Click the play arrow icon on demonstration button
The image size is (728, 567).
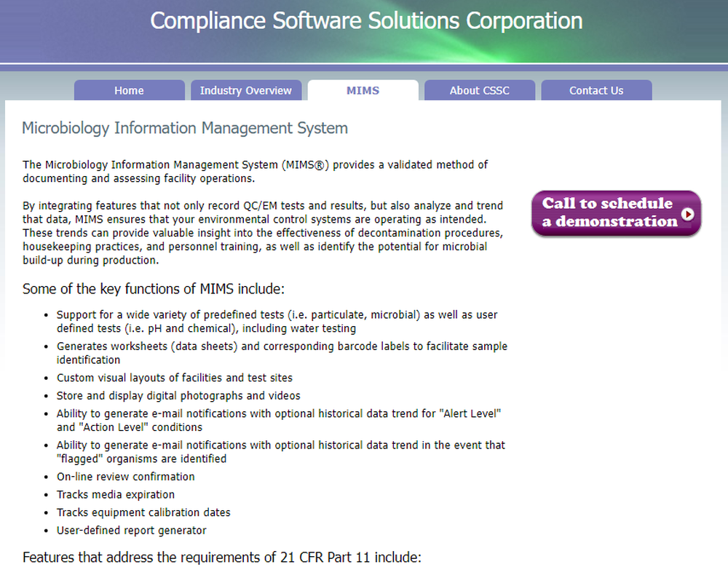[688, 213]
